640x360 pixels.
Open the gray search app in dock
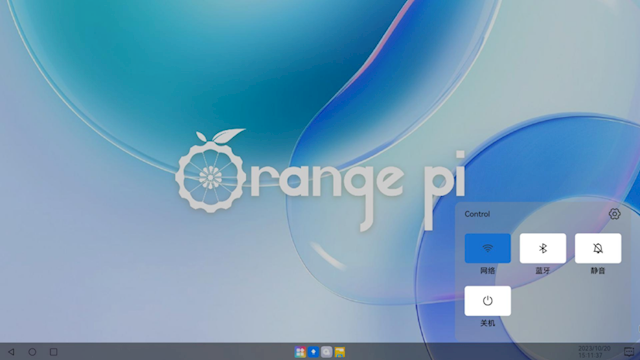[x=326, y=352]
